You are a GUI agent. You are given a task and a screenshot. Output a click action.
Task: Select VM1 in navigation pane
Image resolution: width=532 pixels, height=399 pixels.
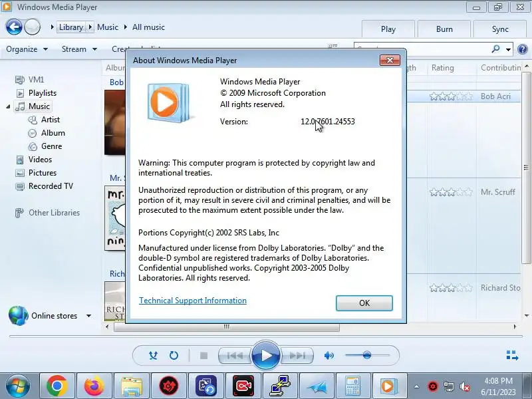[x=29, y=79]
